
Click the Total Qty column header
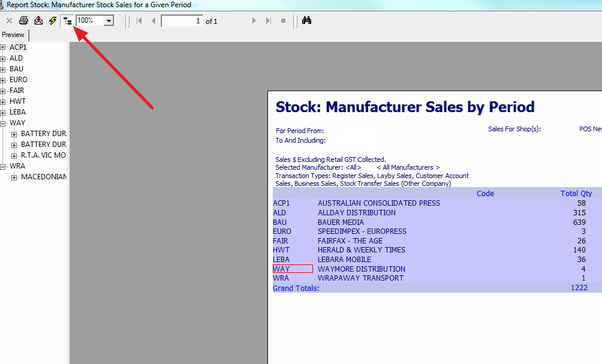click(x=576, y=194)
